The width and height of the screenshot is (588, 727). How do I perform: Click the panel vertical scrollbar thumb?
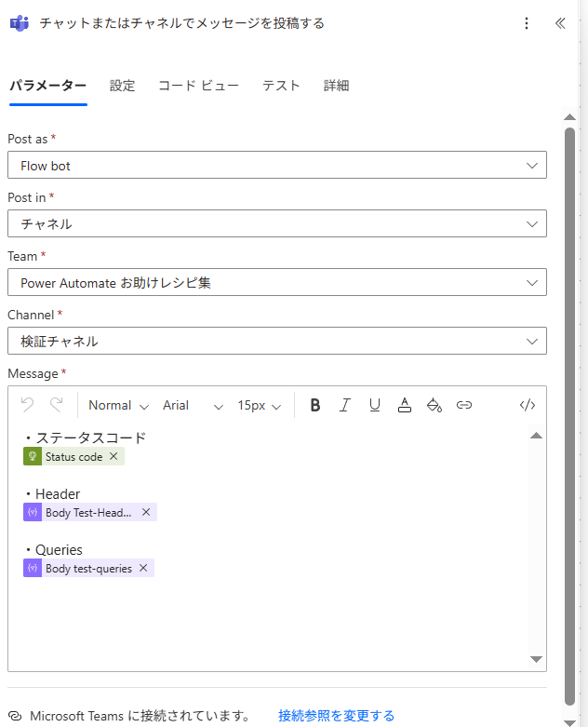tap(569, 416)
